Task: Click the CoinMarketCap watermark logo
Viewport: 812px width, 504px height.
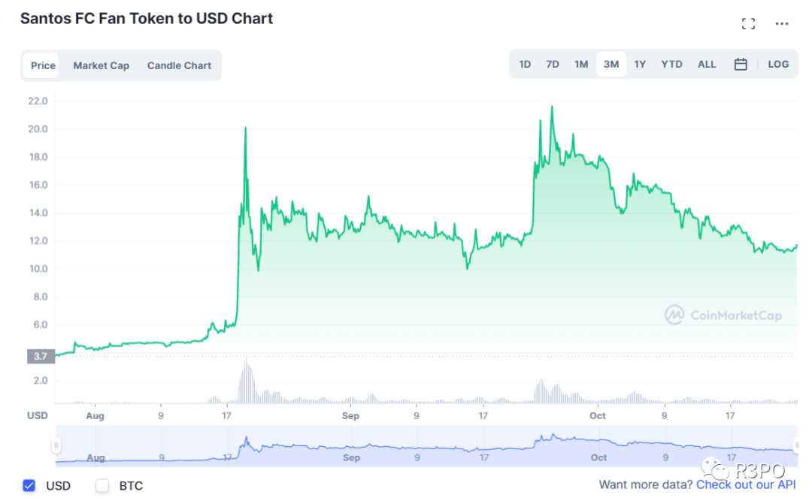Action: pyautogui.click(x=723, y=315)
